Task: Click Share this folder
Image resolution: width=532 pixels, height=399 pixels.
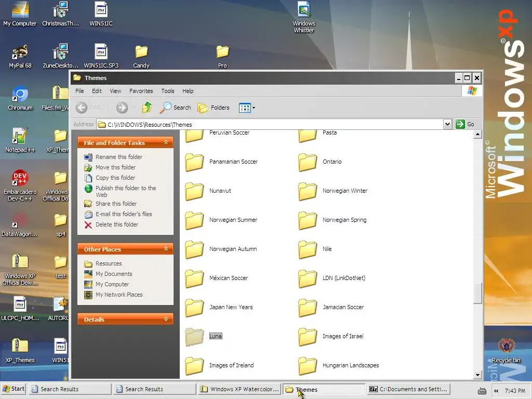Action: click(x=116, y=204)
